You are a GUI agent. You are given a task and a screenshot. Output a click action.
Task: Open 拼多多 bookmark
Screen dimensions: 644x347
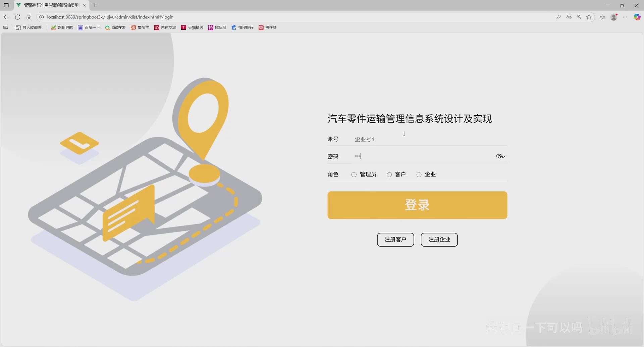coord(268,27)
